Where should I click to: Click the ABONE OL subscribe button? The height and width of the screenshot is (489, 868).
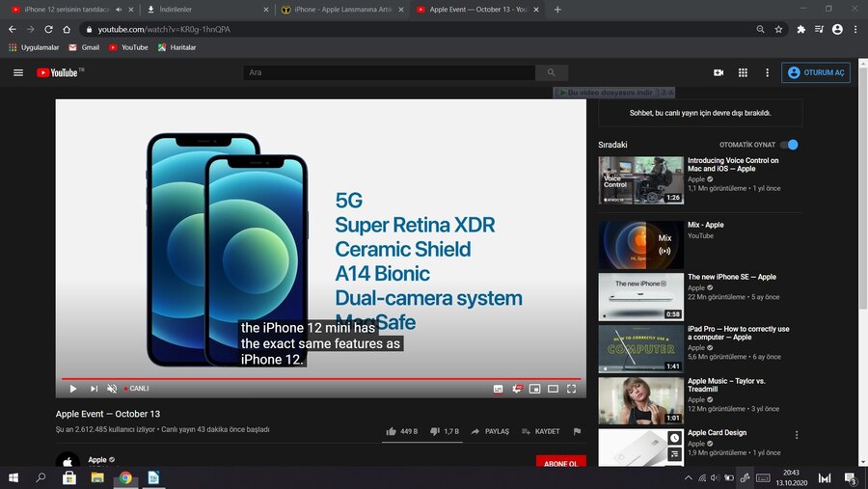click(560, 461)
